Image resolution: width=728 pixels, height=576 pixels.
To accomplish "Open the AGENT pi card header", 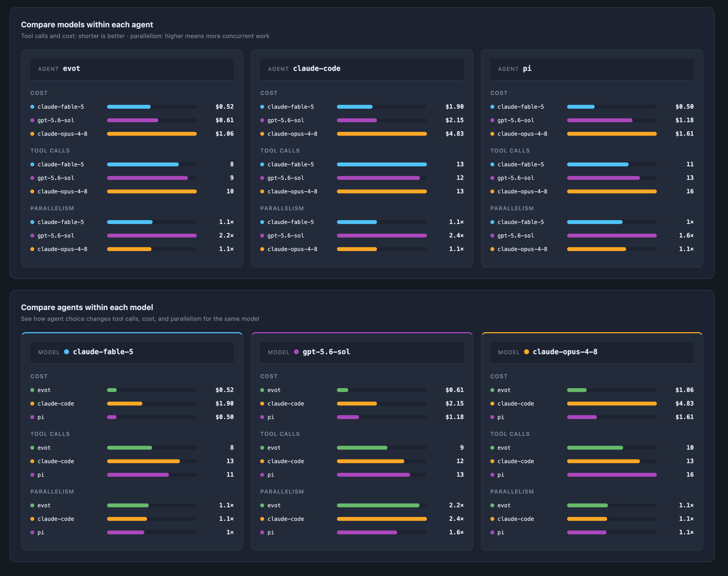I will click(592, 69).
